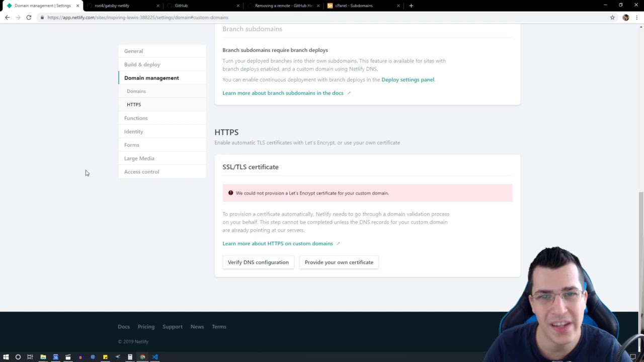Viewport: 644px width, 362px height.
Task: Close the cPanel - Subdomains tab
Action: tap(398, 6)
